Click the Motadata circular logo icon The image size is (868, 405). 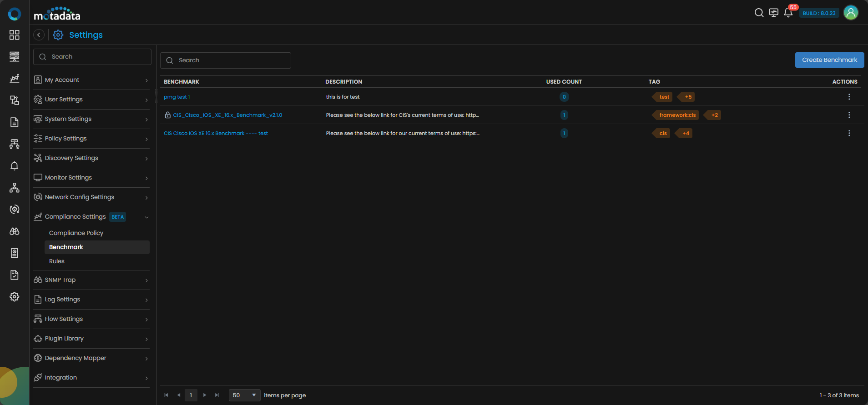tap(15, 14)
